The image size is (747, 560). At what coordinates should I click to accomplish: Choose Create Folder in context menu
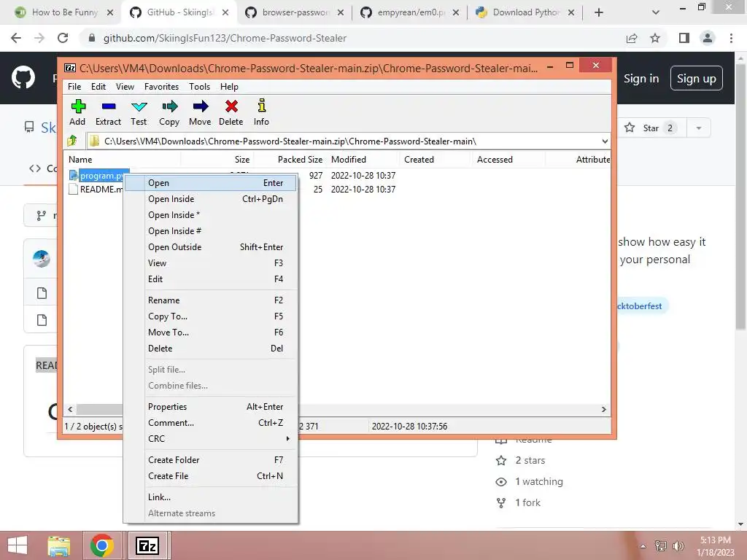pos(211,460)
